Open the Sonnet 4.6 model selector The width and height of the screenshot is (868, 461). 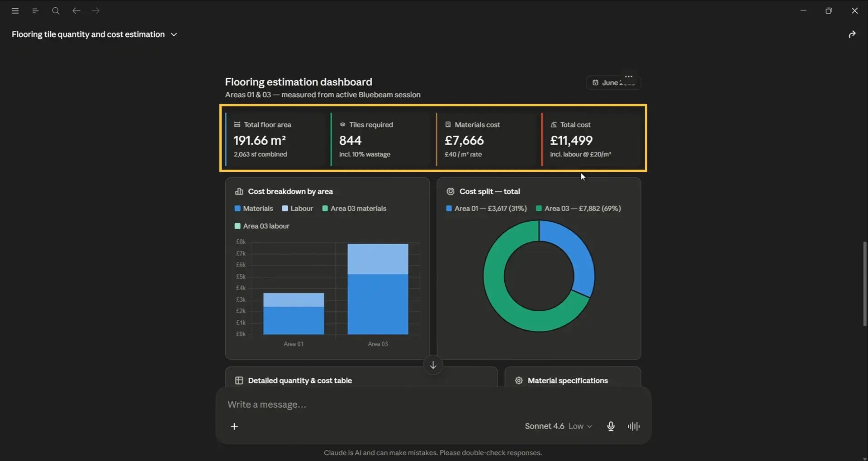558,426
